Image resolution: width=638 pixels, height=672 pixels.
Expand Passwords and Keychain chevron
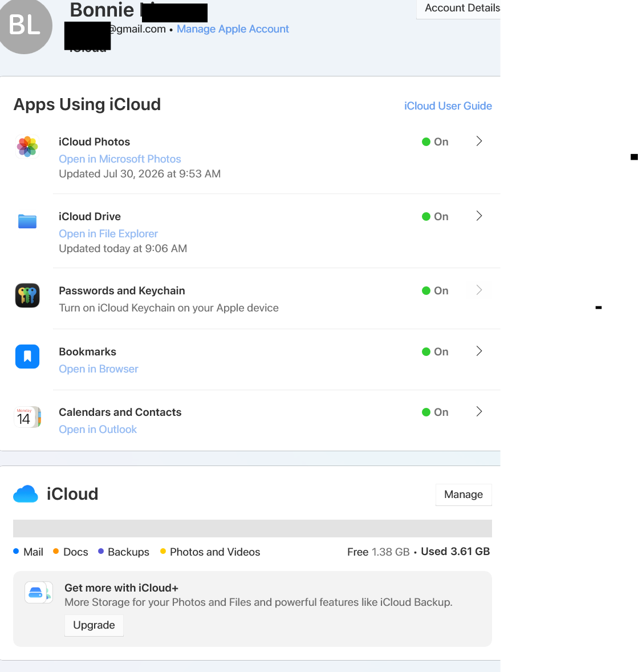[x=479, y=290]
